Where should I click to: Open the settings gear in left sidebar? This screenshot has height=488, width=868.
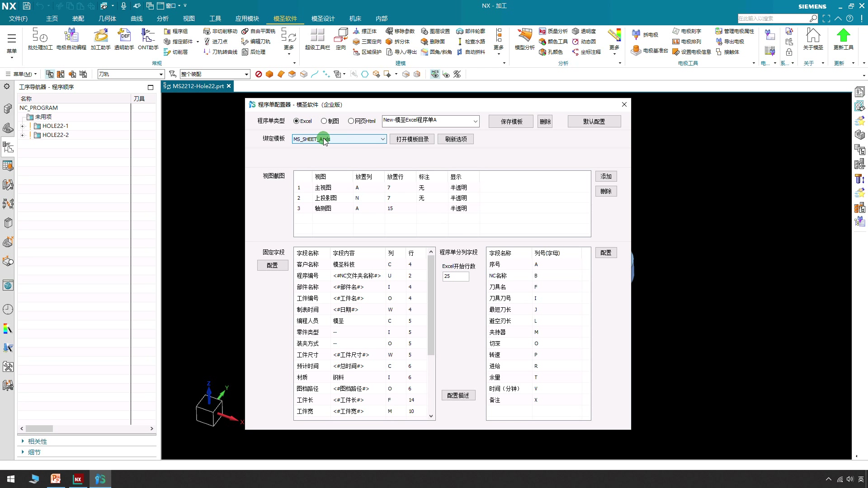pyautogui.click(x=7, y=86)
